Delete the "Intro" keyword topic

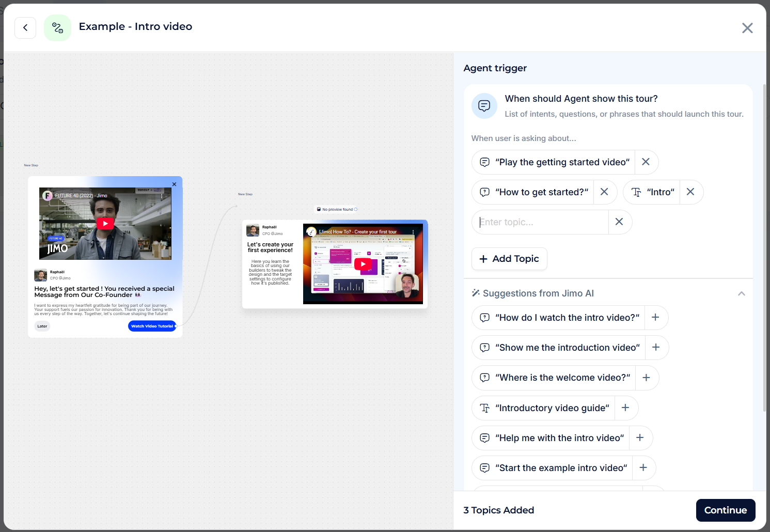point(690,192)
